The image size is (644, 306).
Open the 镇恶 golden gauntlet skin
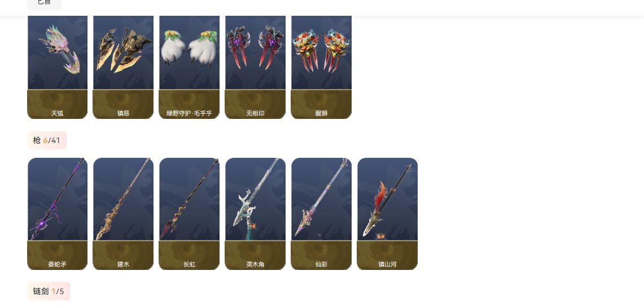123,67
